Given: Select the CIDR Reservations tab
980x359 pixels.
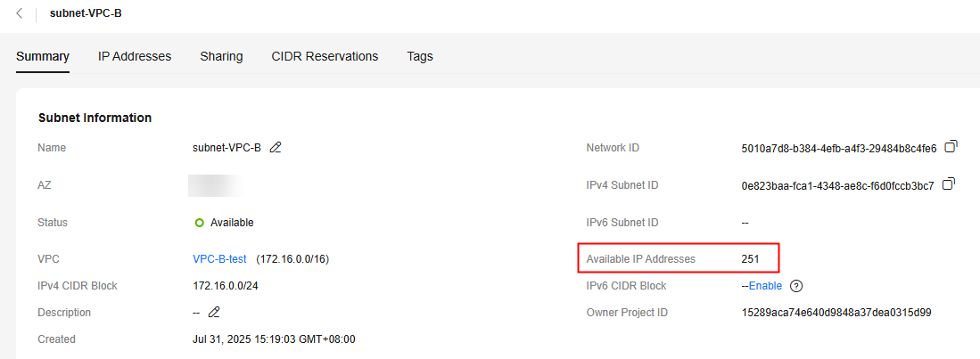Looking at the screenshot, I should point(325,56).
